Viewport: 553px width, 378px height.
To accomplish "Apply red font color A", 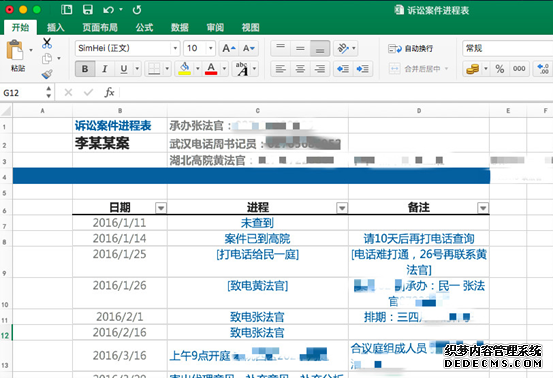I will [x=211, y=69].
